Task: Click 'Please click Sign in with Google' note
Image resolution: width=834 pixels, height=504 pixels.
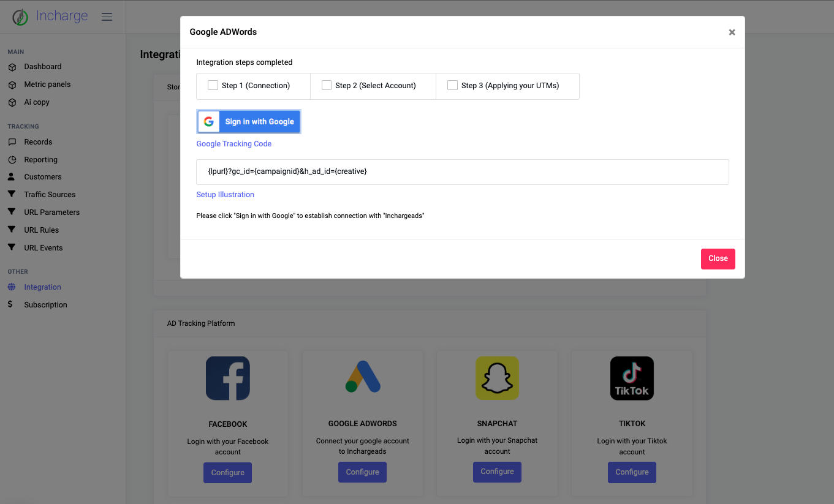Action: tap(311, 216)
